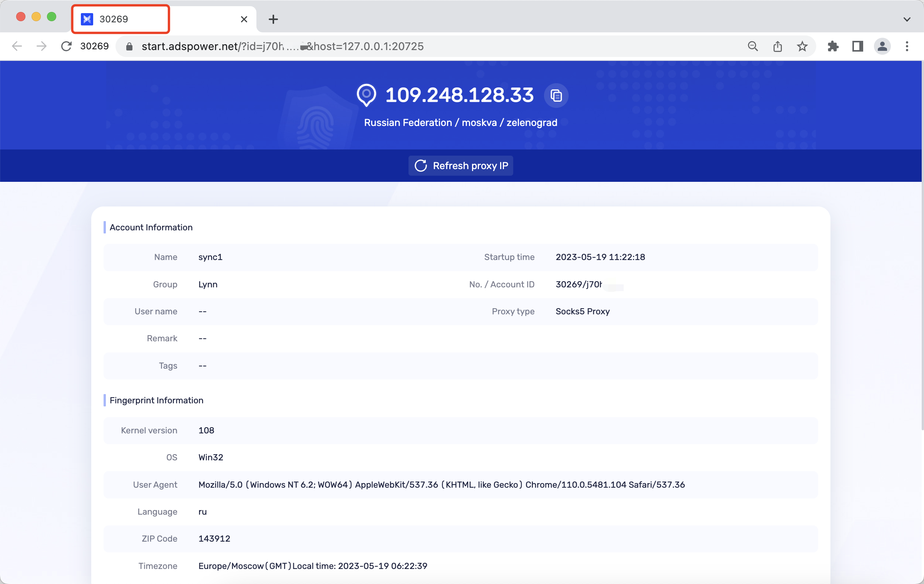Click the Refresh proxy IP button
Image resolution: width=924 pixels, height=584 pixels.
tap(460, 166)
